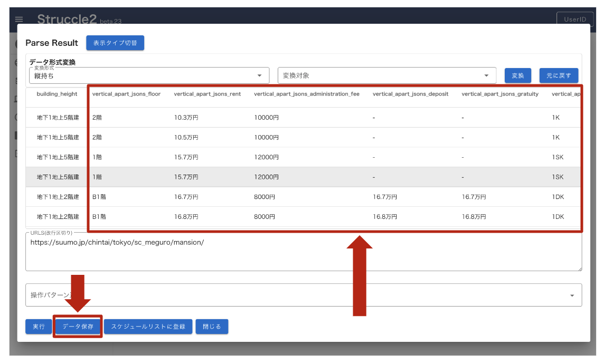
Task: Expand the 変換形式 縦持ち dropdown
Action: (x=149, y=75)
